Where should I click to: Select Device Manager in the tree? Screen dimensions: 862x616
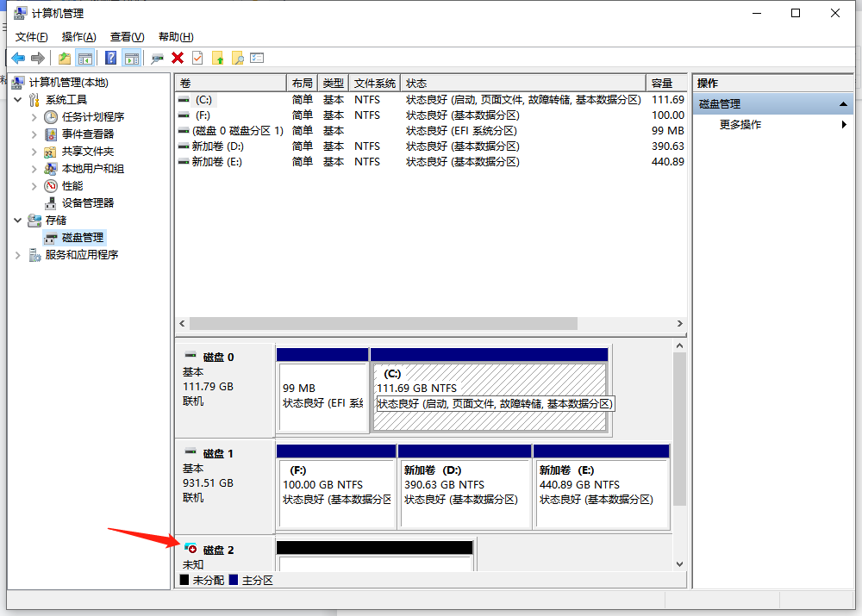tap(88, 202)
